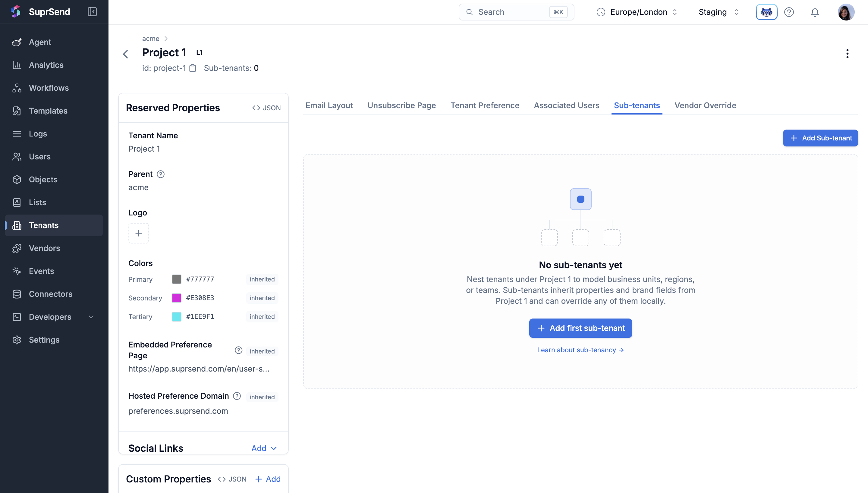Show Hosted Preference Domain help icon
Screen dimensions: 868x493
coord(237,396)
